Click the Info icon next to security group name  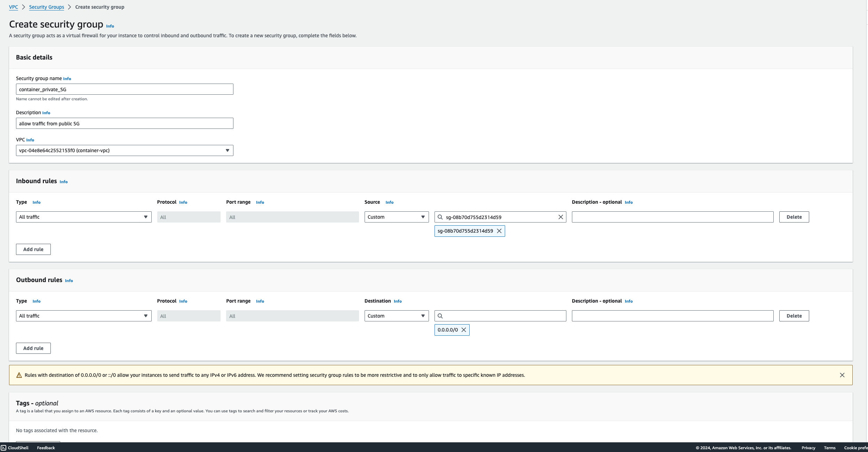coord(67,79)
